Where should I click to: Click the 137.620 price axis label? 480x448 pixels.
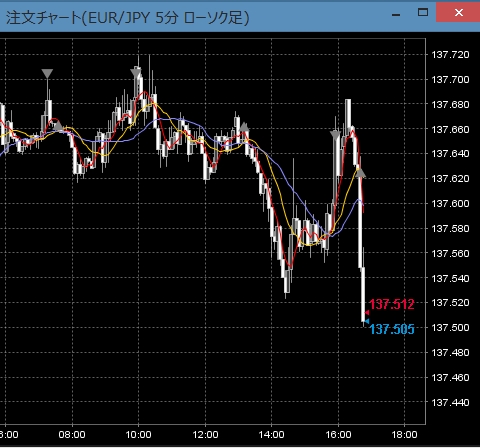[x=450, y=179]
